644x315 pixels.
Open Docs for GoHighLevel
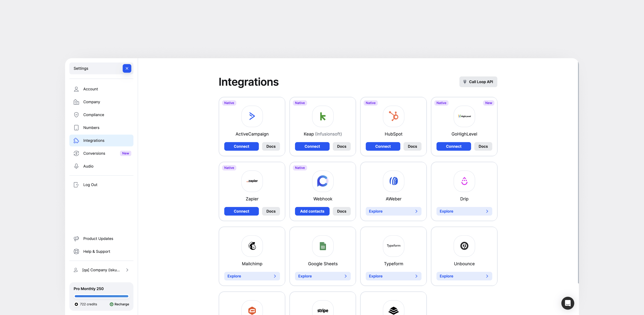(483, 146)
